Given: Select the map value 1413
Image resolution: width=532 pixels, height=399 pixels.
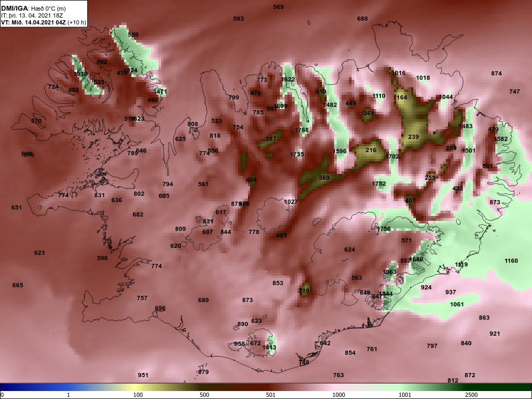Looking at the screenshot, I should (x=269, y=347).
